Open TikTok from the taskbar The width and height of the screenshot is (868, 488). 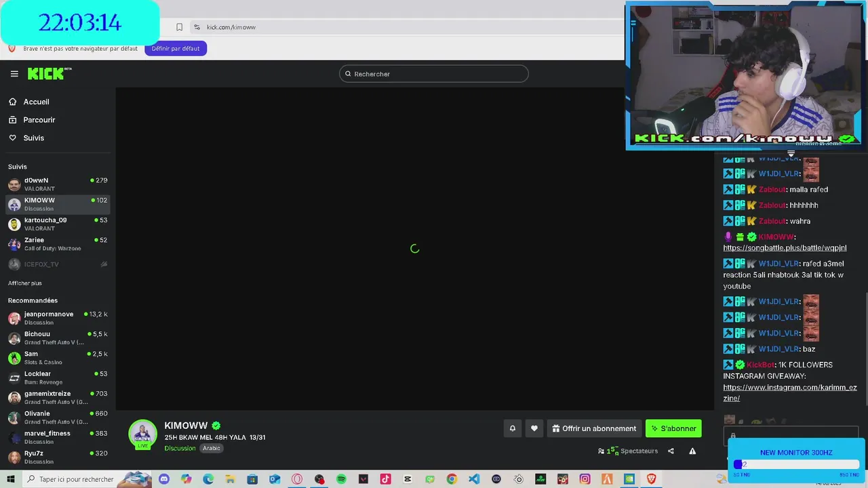click(385, 479)
